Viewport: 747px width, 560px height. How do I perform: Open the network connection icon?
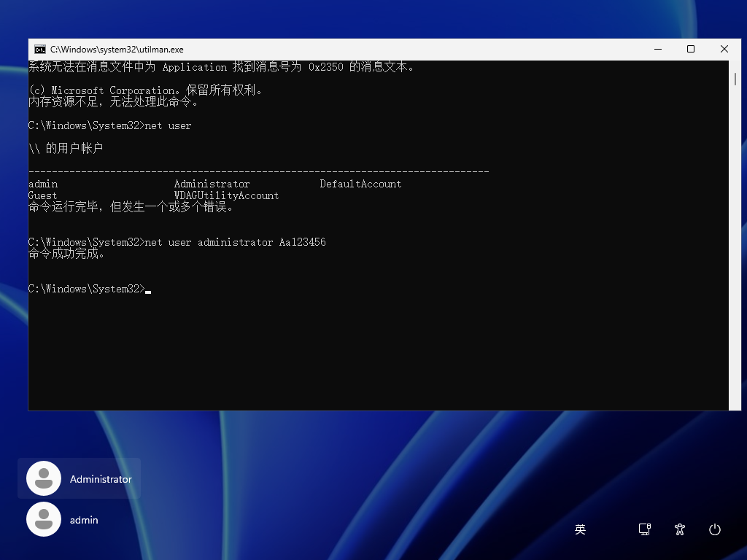[645, 529]
